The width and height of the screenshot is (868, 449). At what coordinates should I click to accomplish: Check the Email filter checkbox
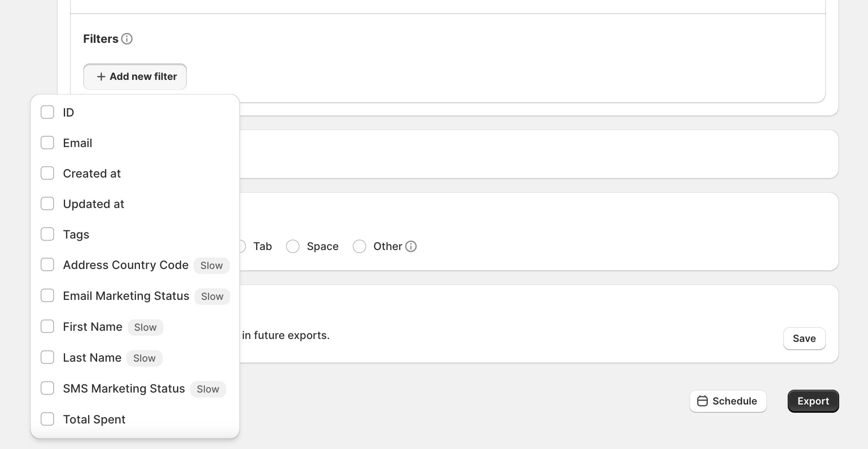pyautogui.click(x=47, y=143)
